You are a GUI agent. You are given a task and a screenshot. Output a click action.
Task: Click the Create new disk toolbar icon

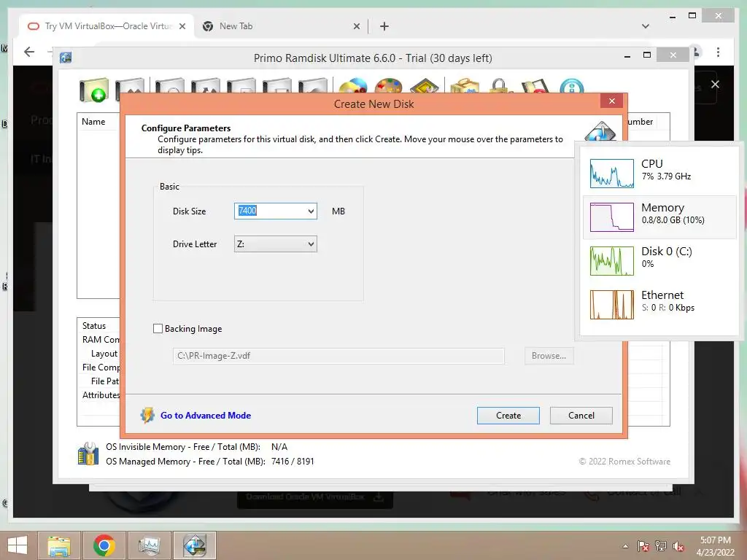(94, 90)
